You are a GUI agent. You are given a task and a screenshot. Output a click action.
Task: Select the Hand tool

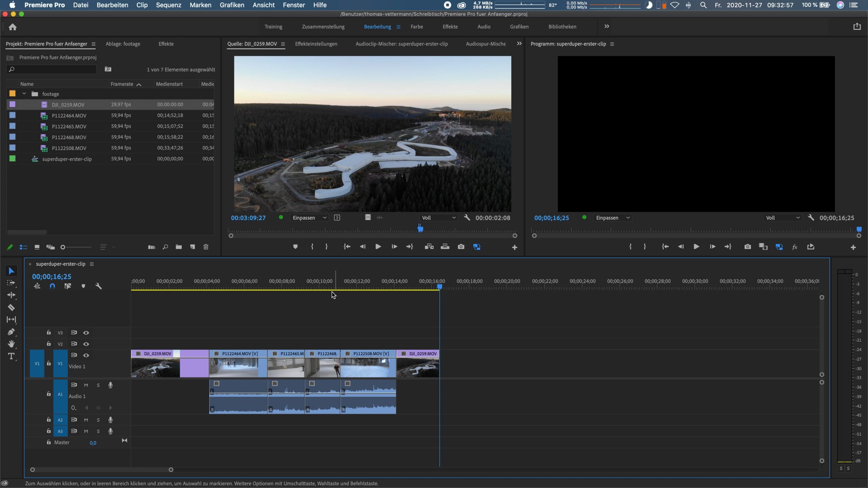11,344
